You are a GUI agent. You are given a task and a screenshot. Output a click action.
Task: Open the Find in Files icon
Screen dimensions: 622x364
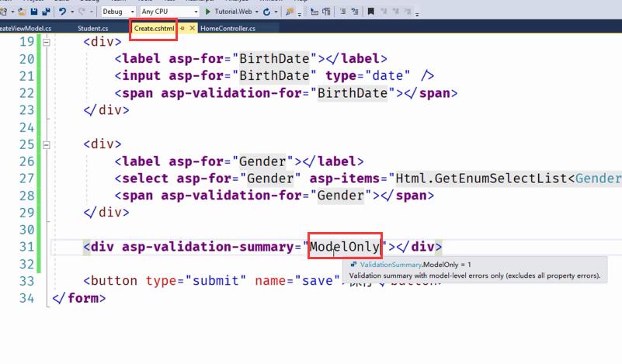coord(290,12)
